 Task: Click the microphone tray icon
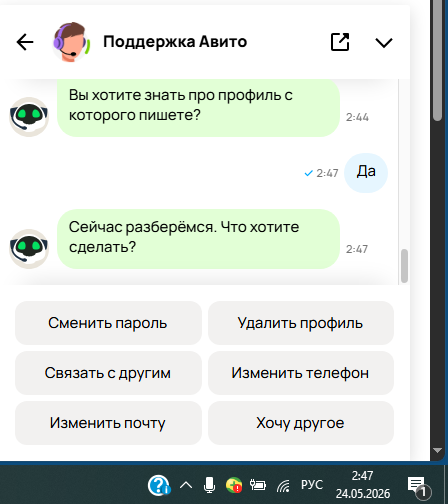coord(209,485)
